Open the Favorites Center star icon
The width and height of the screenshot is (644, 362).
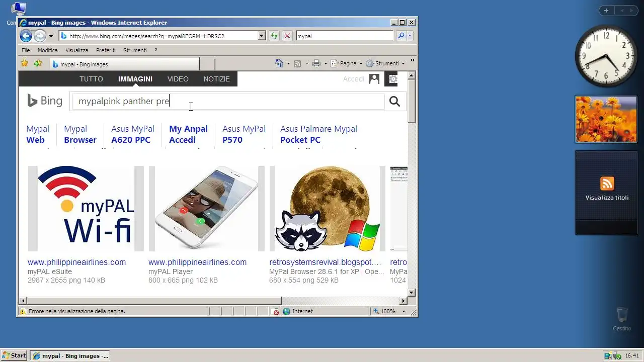coord(24,63)
